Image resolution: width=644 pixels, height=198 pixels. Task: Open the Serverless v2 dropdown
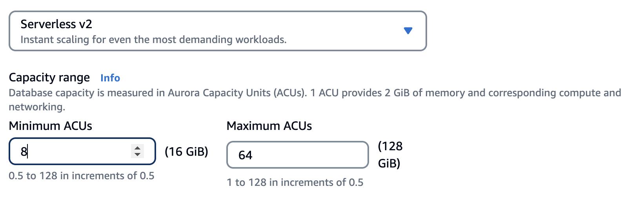pos(217,31)
